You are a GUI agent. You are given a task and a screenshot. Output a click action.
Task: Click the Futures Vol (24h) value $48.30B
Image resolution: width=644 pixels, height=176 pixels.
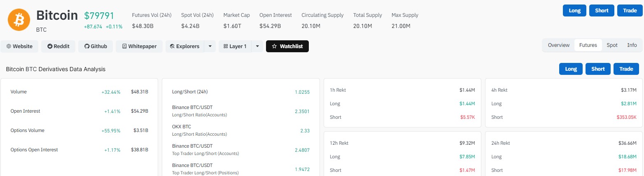point(143,26)
